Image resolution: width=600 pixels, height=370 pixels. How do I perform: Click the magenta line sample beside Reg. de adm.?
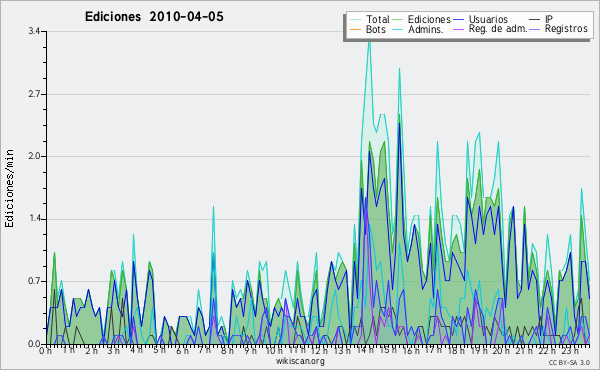tap(458, 29)
